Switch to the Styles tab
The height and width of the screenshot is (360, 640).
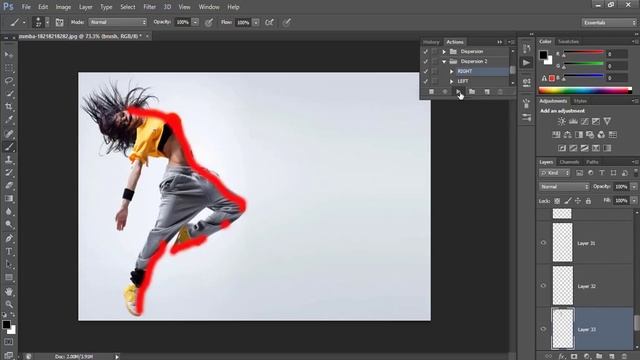[580, 101]
